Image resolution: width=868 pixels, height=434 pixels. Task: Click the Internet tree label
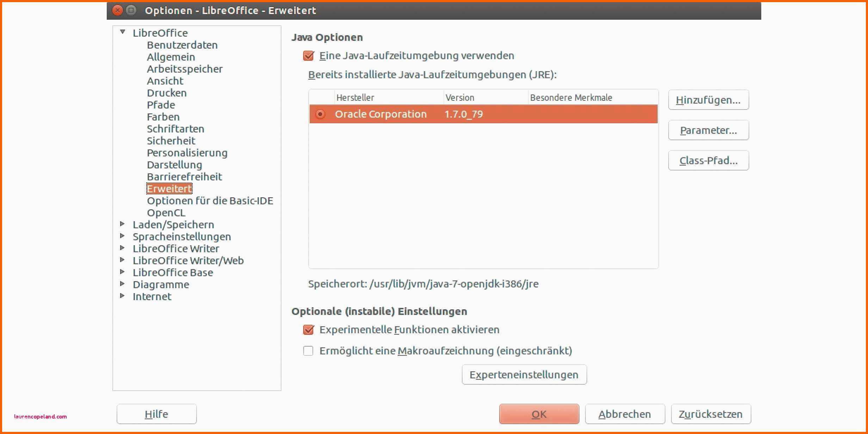point(152,297)
